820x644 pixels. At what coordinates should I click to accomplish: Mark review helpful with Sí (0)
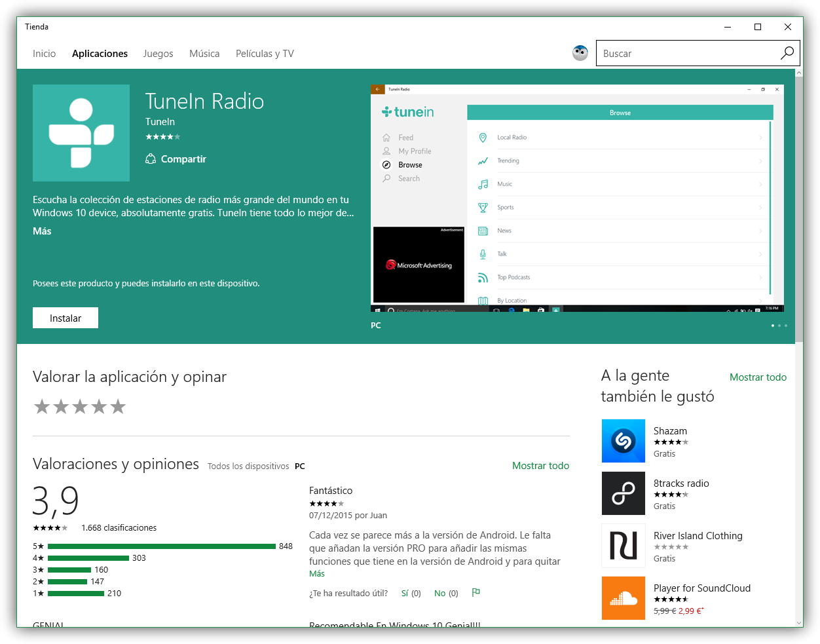click(411, 594)
